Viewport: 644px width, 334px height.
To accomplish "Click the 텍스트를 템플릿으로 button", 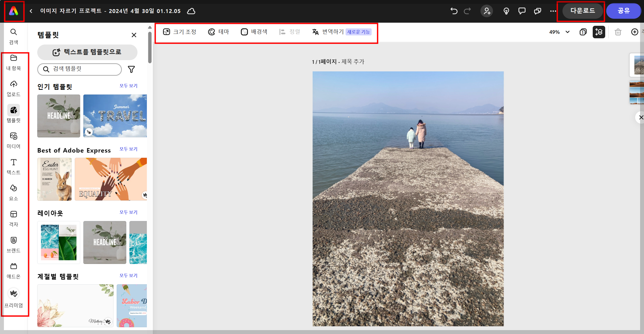I will [87, 52].
